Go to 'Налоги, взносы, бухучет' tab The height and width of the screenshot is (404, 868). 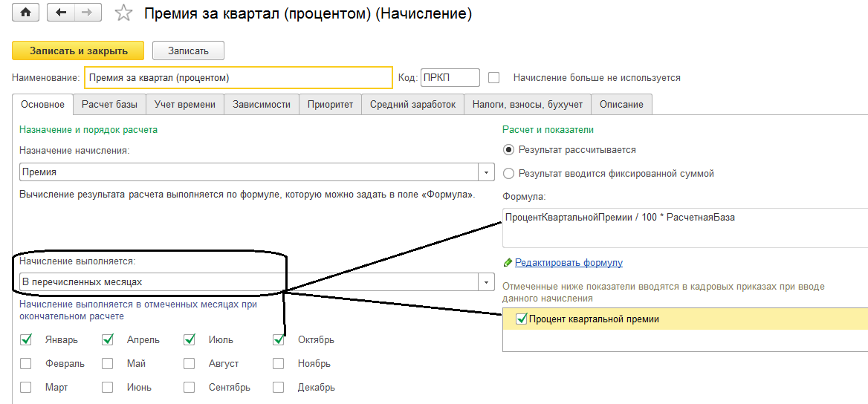point(528,105)
